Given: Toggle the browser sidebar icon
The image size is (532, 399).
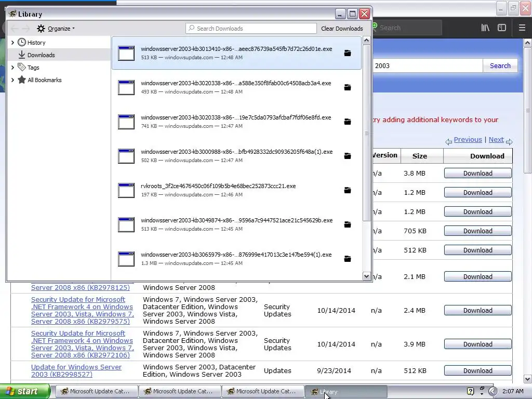Looking at the screenshot, I should (x=502, y=28).
